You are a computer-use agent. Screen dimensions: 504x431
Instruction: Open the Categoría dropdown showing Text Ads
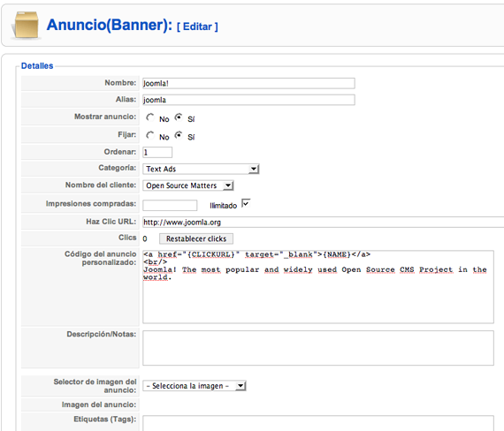click(x=201, y=169)
